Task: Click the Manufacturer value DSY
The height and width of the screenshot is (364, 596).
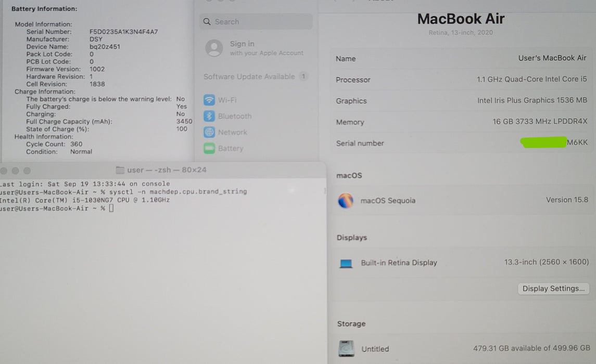Action: (x=96, y=39)
